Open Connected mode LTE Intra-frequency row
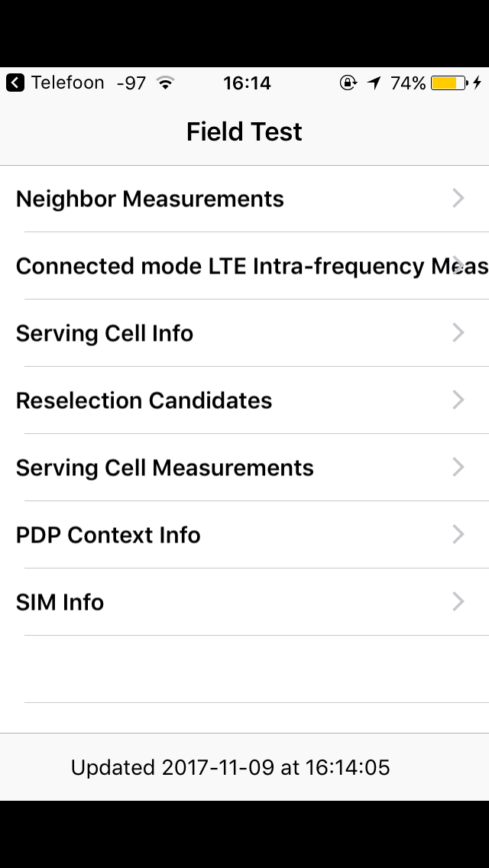The width and height of the screenshot is (489, 868). point(229,266)
